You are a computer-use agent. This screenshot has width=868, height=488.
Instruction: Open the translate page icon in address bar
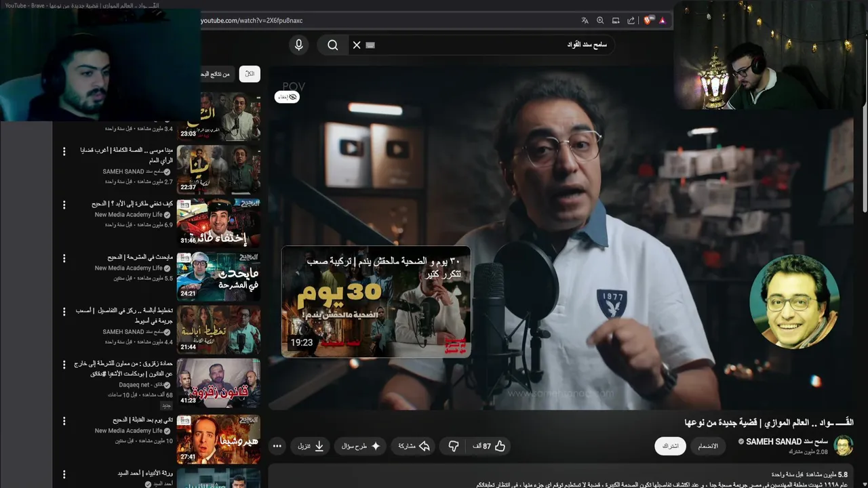tap(585, 20)
